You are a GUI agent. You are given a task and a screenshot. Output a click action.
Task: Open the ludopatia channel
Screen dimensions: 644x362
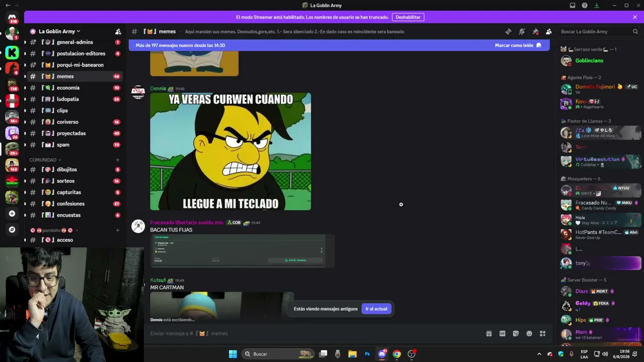click(x=74, y=99)
